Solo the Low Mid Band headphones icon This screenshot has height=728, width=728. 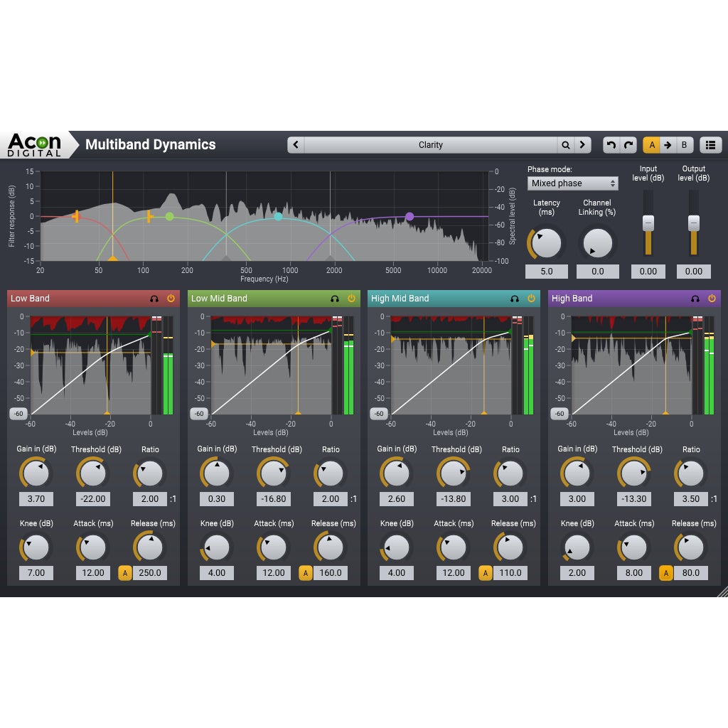[335, 299]
